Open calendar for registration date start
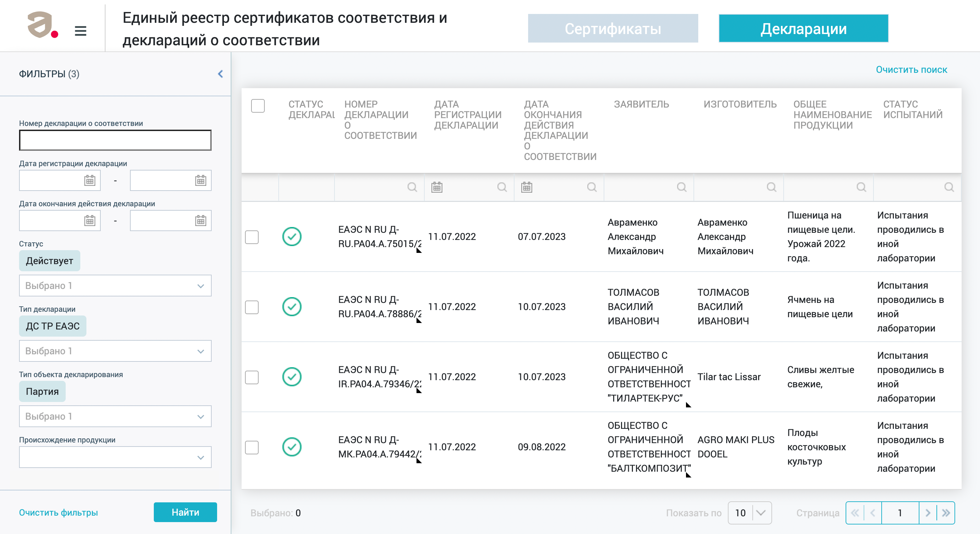The height and width of the screenshot is (534, 980). pyautogui.click(x=90, y=180)
